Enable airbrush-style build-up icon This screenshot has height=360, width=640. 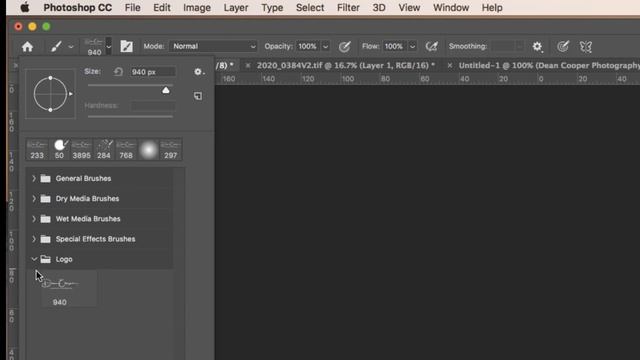point(431,47)
